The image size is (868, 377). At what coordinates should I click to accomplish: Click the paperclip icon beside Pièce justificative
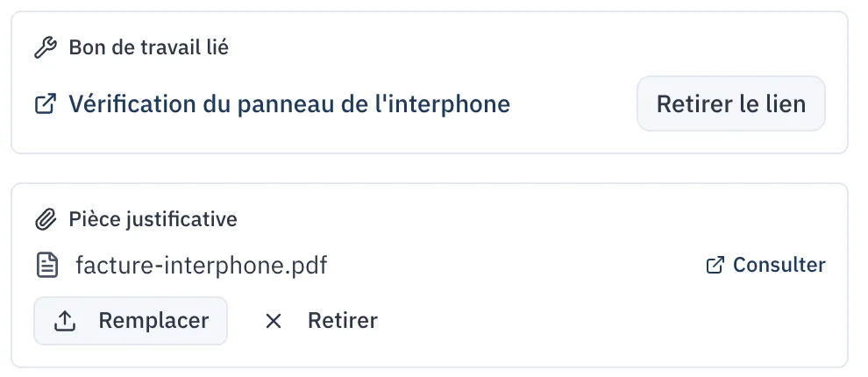[46, 220]
